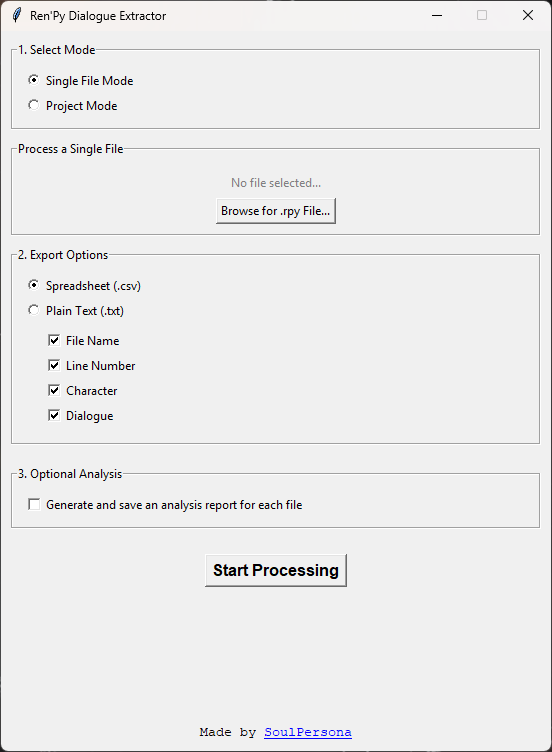Click the 'No file selected...' label
Screen dimensions: 552x752
coord(276,183)
